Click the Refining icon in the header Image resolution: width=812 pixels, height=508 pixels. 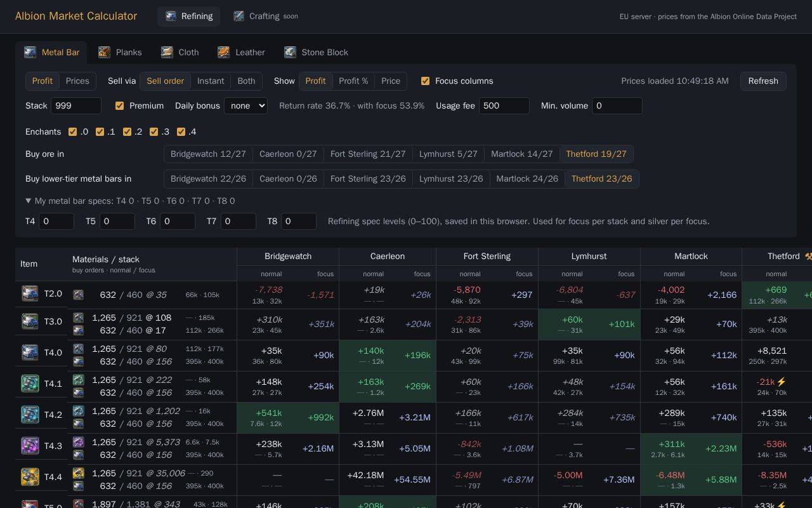pyautogui.click(x=171, y=16)
